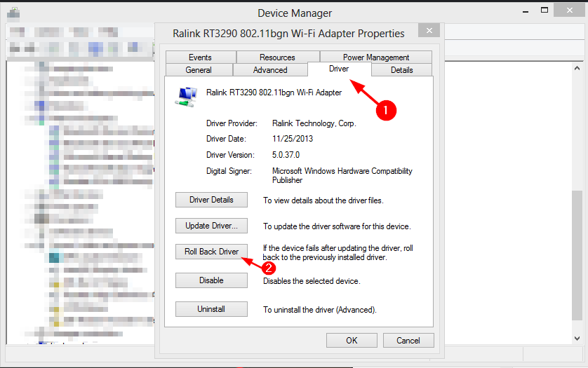588x368 pixels.
Task: Click the adapter name next to its icon
Action: [274, 93]
